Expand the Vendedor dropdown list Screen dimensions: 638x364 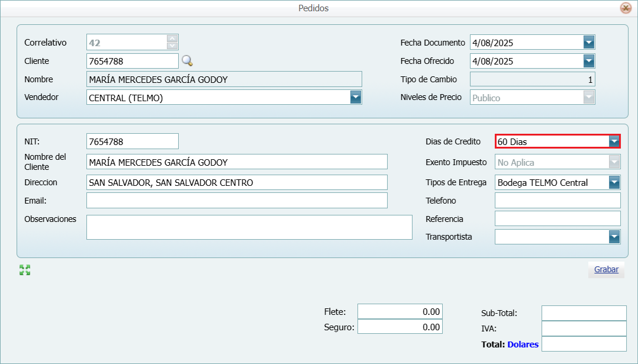click(x=355, y=98)
